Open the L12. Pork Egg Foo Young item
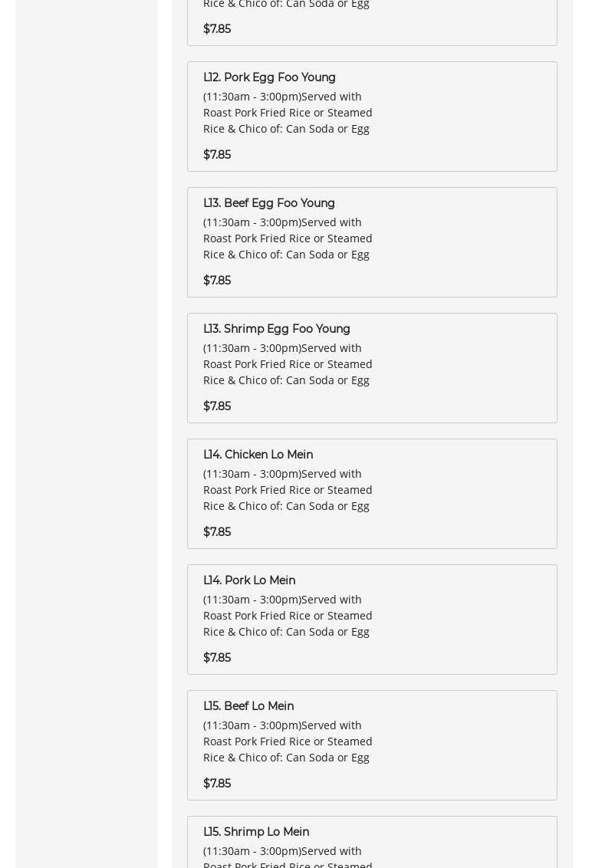The width and height of the screenshot is (602, 868). click(269, 77)
